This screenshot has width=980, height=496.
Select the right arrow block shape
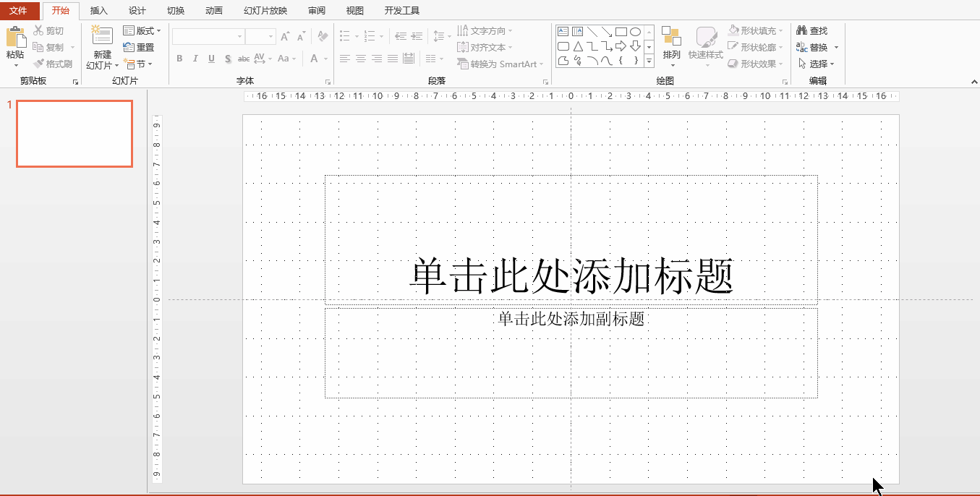621,46
